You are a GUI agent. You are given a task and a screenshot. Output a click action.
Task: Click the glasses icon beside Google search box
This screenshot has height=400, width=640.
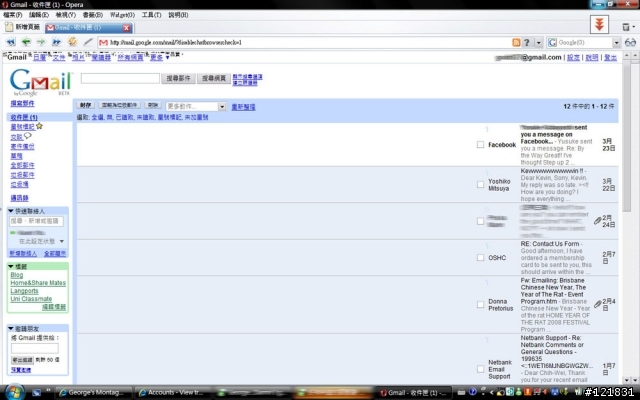(x=630, y=42)
